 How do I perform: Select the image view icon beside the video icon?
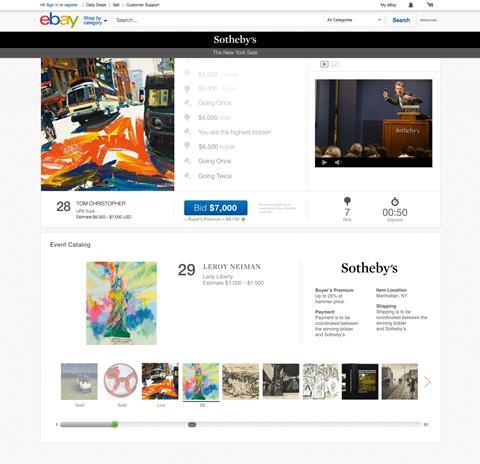tap(336, 64)
